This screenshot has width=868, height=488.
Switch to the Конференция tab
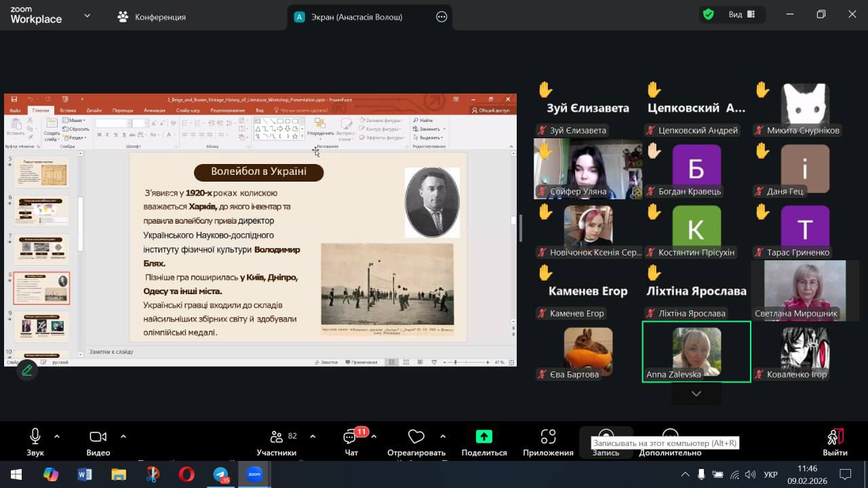[152, 17]
